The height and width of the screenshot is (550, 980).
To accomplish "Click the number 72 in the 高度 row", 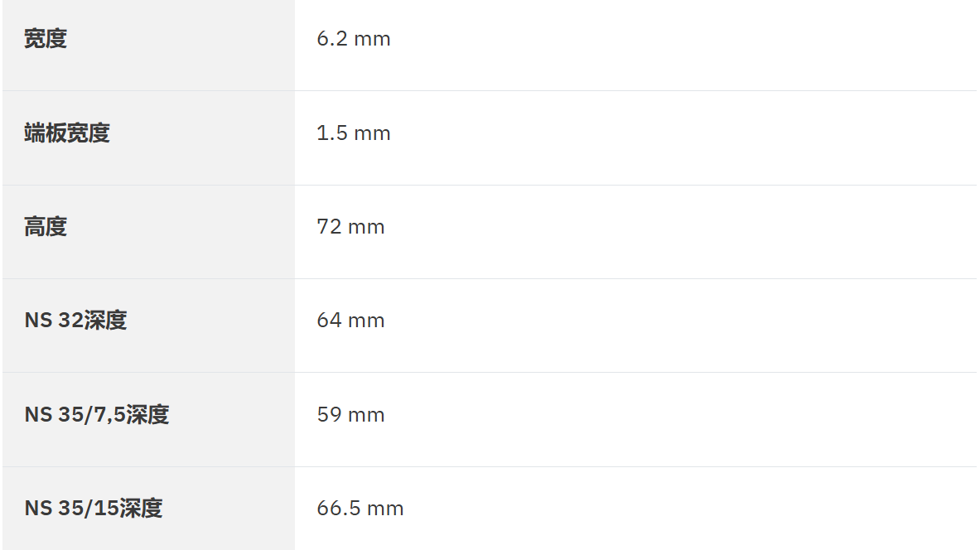I will (x=329, y=227).
